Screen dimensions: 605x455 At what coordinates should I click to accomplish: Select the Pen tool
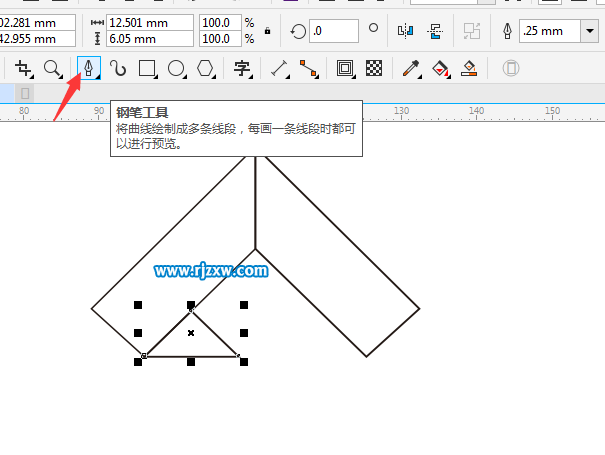coord(89,68)
